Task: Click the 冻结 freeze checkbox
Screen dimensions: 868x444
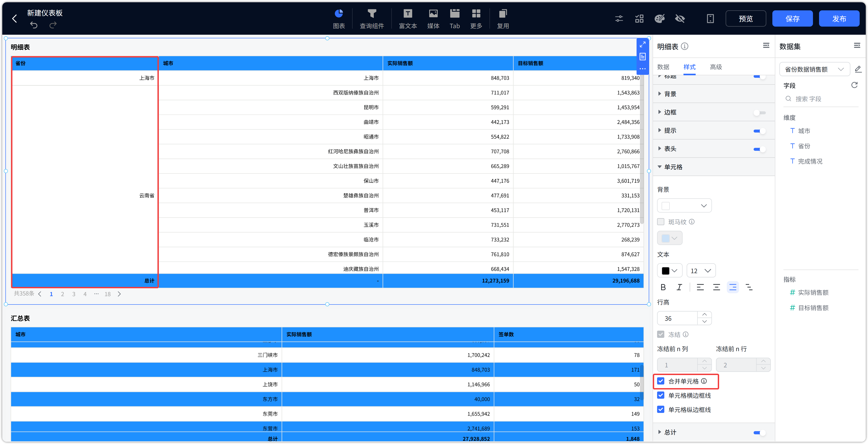Action: 661,334
